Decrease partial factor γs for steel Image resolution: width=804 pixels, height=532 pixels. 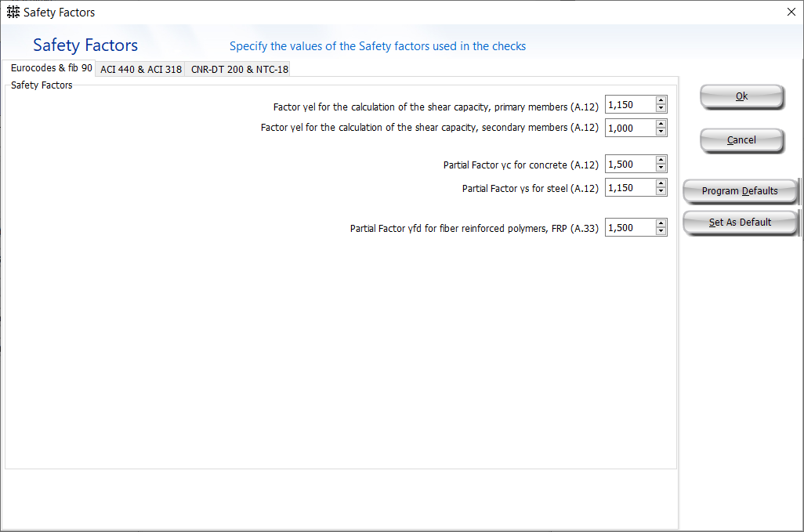point(661,191)
